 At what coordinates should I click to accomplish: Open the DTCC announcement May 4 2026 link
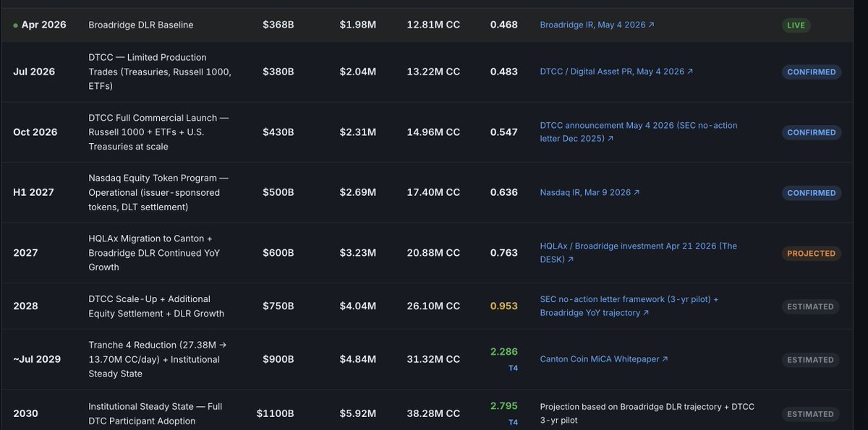pyautogui.click(x=639, y=132)
